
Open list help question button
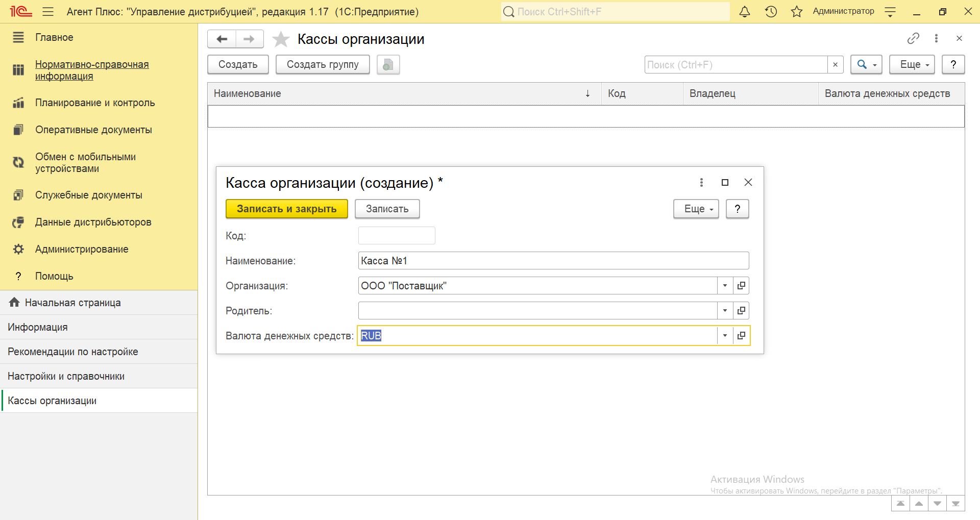tap(953, 65)
